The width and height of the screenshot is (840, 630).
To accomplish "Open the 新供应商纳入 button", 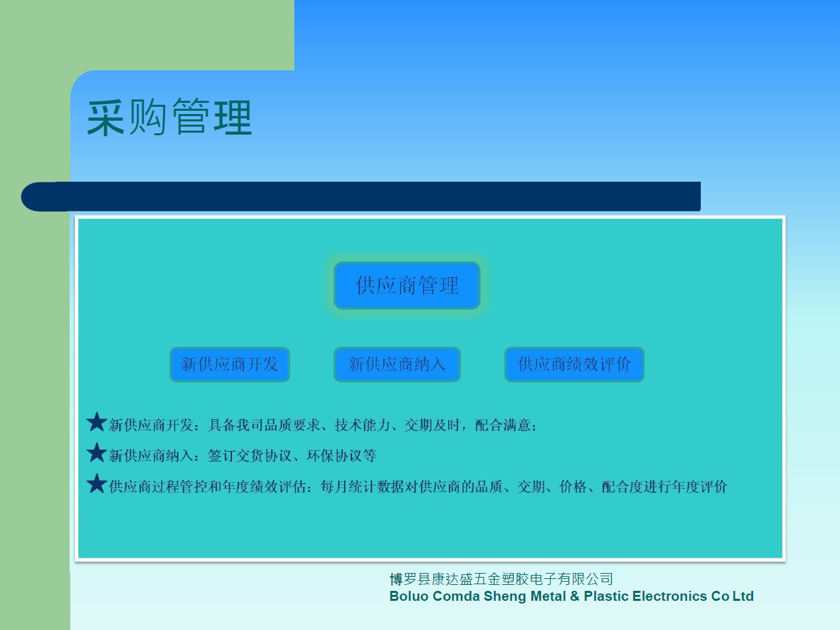I will [x=396, y=364].
